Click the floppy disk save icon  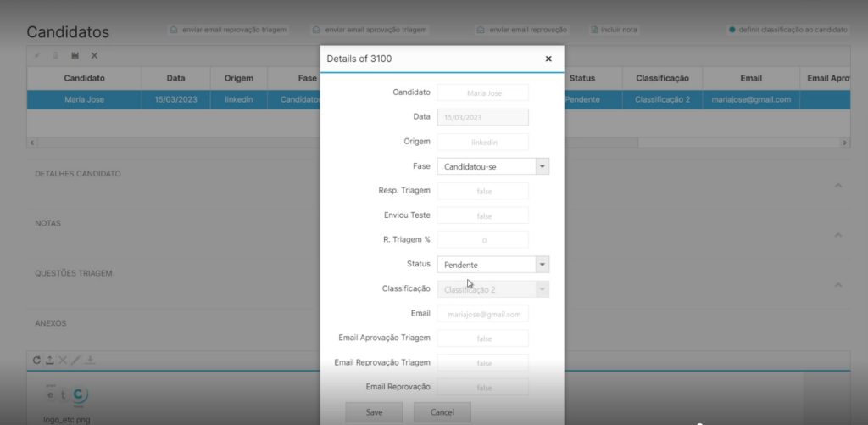75,55
